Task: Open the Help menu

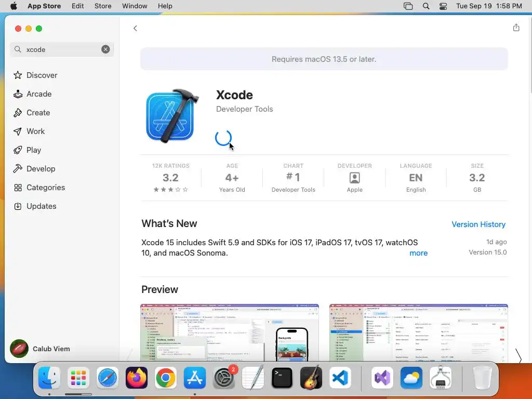Action: (165, 6)
